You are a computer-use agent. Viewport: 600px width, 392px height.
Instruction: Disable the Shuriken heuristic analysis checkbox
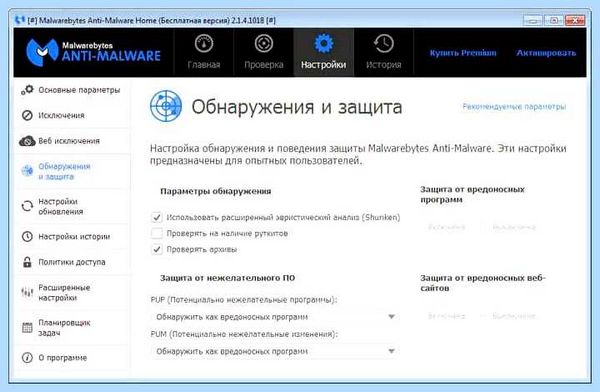pos(157,217)
